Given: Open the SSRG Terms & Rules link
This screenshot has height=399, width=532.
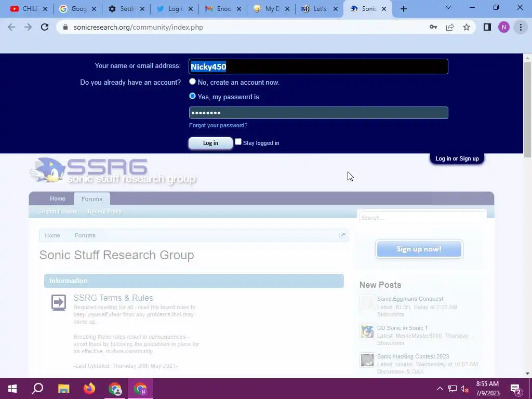Looking at the screenshot, I should [113, 298].
